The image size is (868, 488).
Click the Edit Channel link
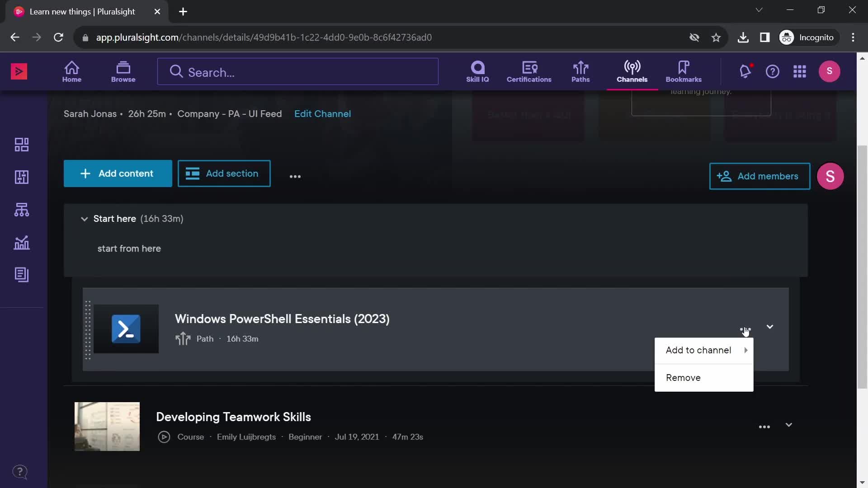coord(322,113)
